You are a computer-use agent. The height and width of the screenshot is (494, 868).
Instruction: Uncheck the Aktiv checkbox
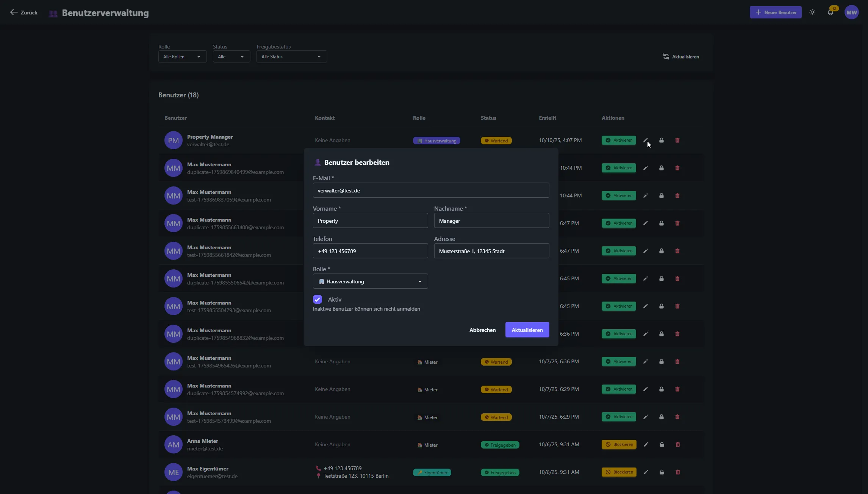pos(317,299)
